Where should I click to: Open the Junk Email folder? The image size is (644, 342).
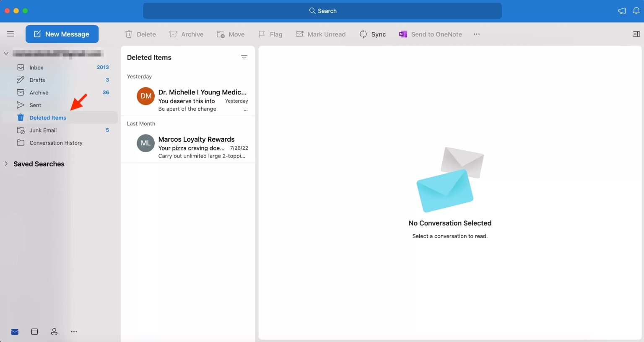43,130
